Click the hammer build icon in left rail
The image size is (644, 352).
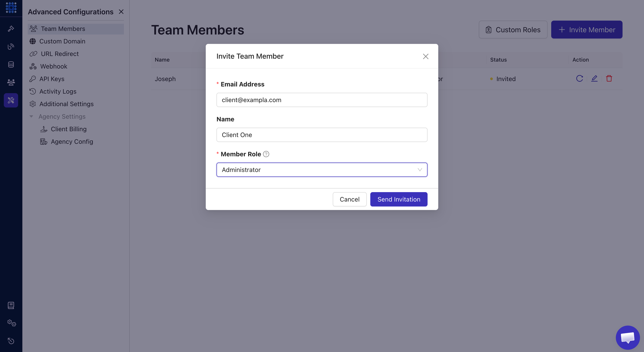[11, 28]
